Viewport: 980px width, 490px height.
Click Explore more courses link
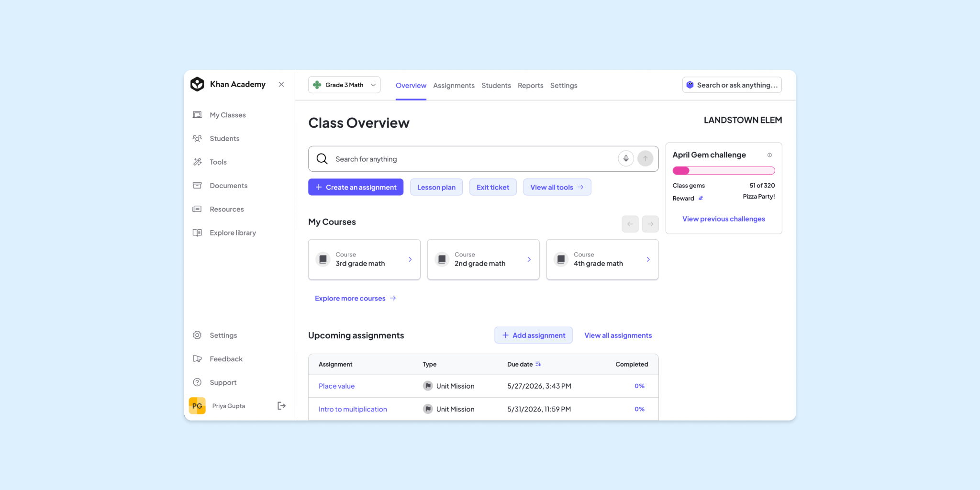pyautogui.click(x=356, y=298)
